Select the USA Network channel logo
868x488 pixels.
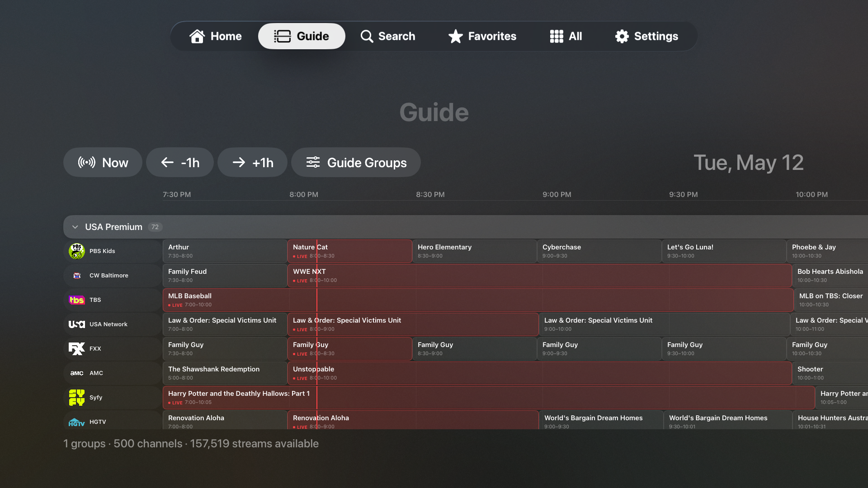coord(77,324)
